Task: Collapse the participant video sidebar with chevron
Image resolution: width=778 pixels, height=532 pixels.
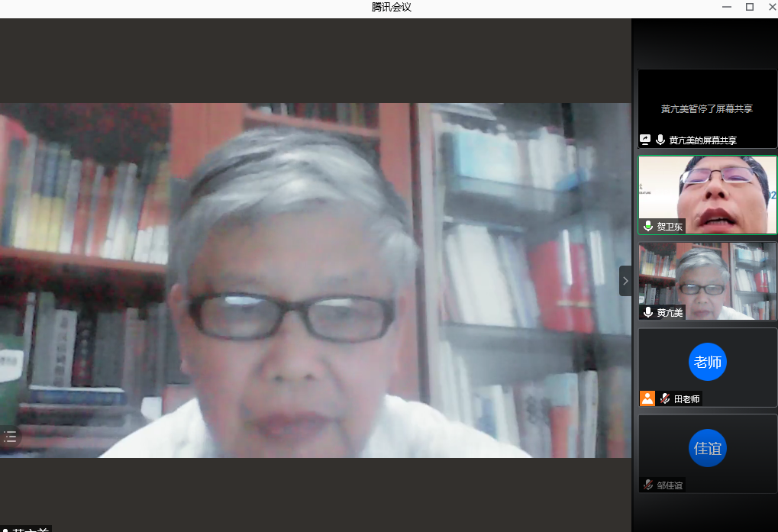Action: pos(625,281)
